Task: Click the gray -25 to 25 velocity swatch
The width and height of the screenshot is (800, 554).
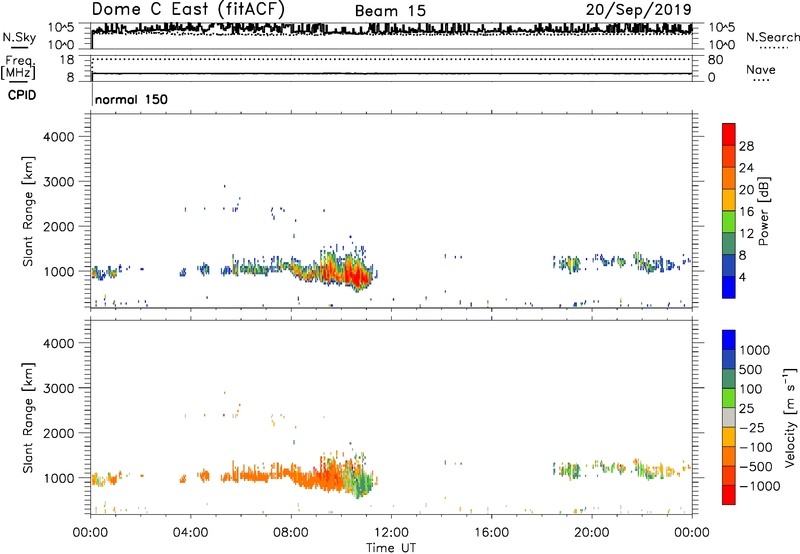Action: click(x=729, y=417)
